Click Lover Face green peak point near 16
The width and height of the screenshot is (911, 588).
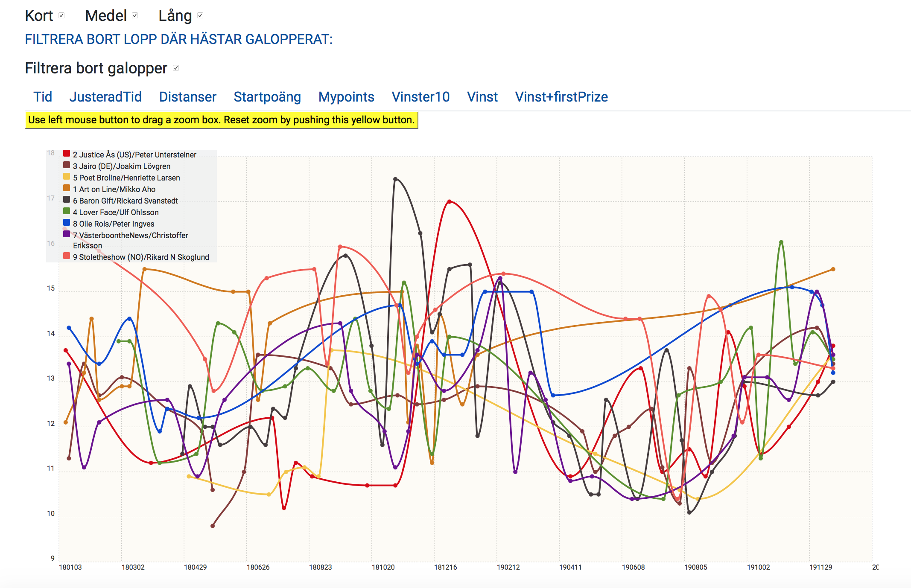pos(781,242)
